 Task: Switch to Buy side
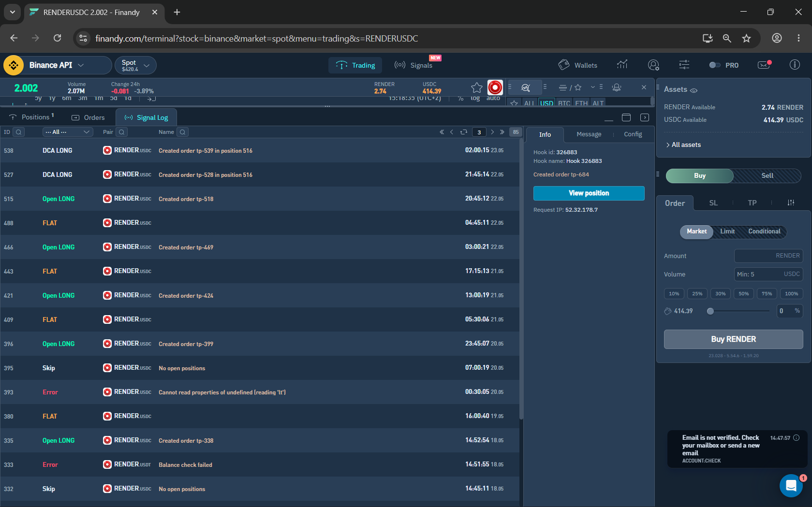point(700,176)
